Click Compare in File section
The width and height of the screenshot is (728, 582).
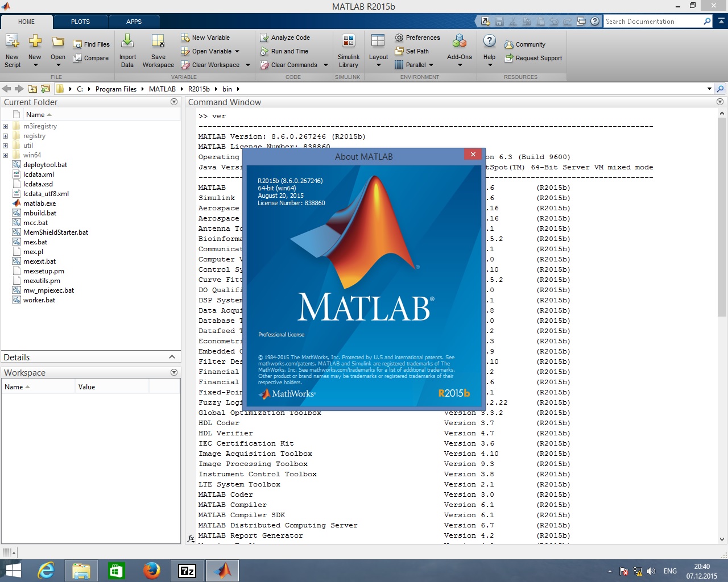(x=91, y=58)
